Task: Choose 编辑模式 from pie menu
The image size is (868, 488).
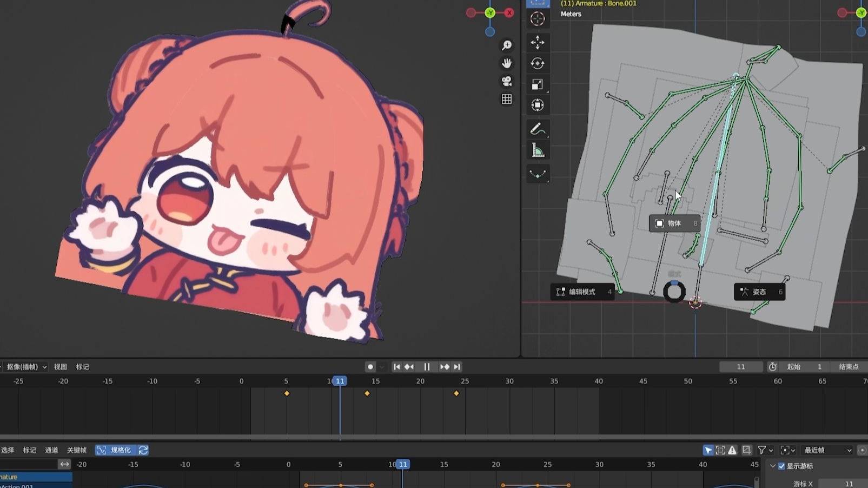Action: coord(582,292)
